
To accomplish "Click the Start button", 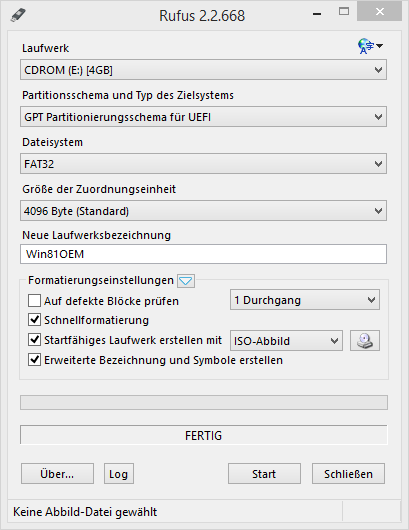I will [x=264, y=474].
